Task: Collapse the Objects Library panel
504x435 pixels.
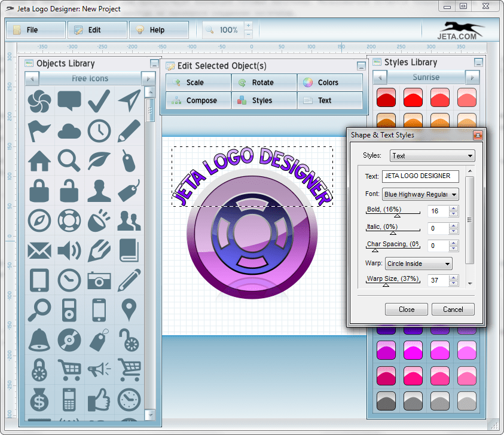Action: [x=154, y=63]
